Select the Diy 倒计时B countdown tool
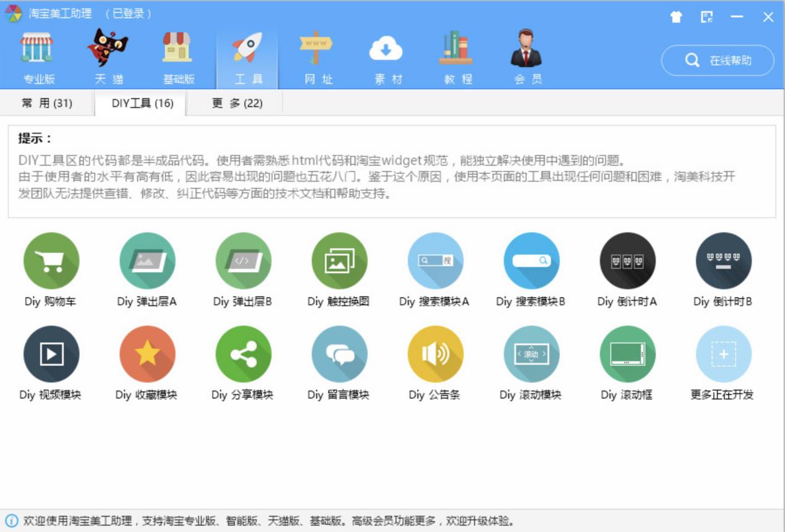This screenshot has height=532, width=785. tap(723, 260)
